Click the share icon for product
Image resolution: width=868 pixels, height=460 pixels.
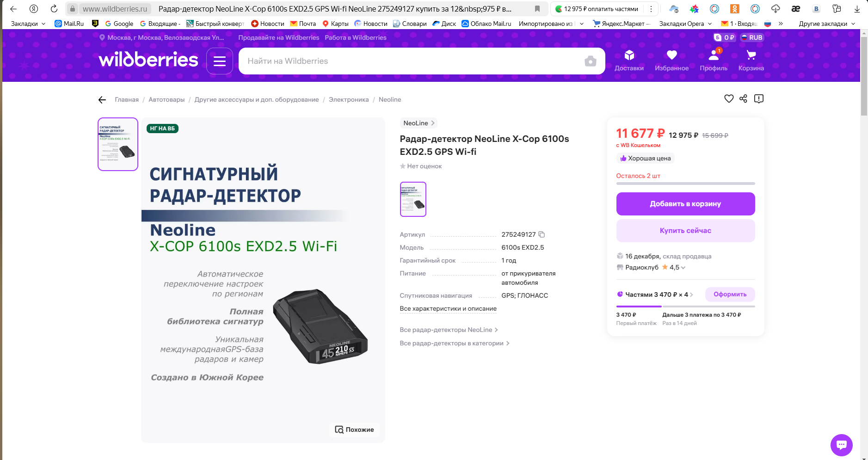tap(743, 98)
